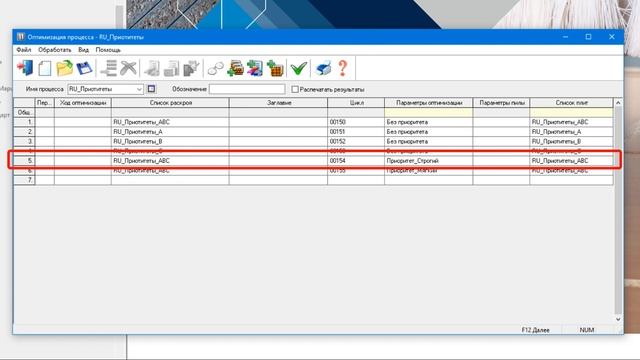
Task: Click the Обозначение input field
Action: pos(247,89)
